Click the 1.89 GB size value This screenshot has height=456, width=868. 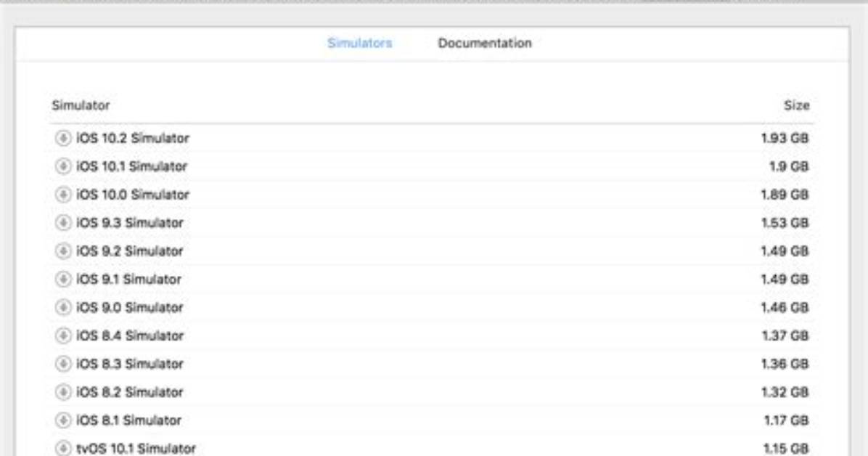point(785,195)
